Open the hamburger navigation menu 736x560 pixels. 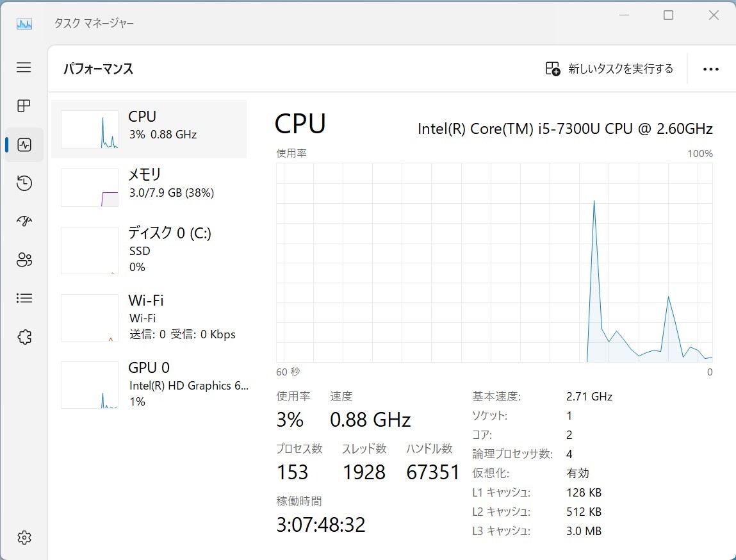(24, 67)
